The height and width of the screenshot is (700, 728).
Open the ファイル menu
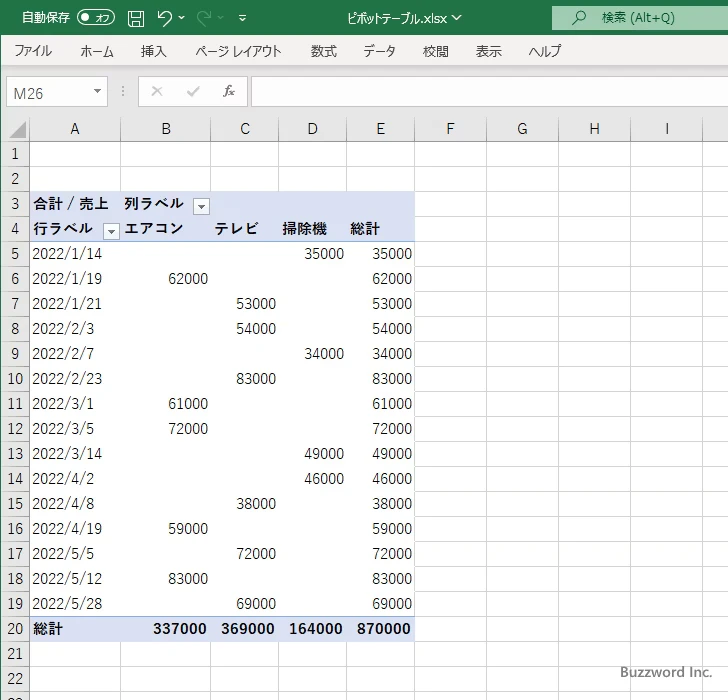[33, 51]
